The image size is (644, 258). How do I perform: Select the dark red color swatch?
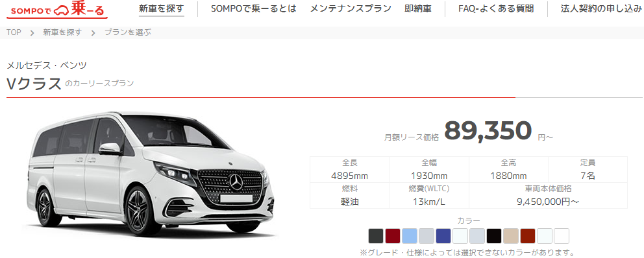(393, 236)
